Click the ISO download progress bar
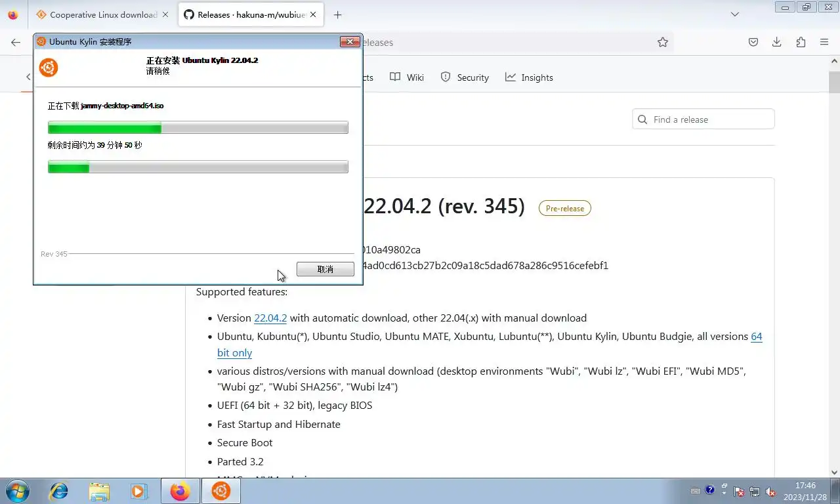This screenshot has width=840, height=504. (198, 128)
